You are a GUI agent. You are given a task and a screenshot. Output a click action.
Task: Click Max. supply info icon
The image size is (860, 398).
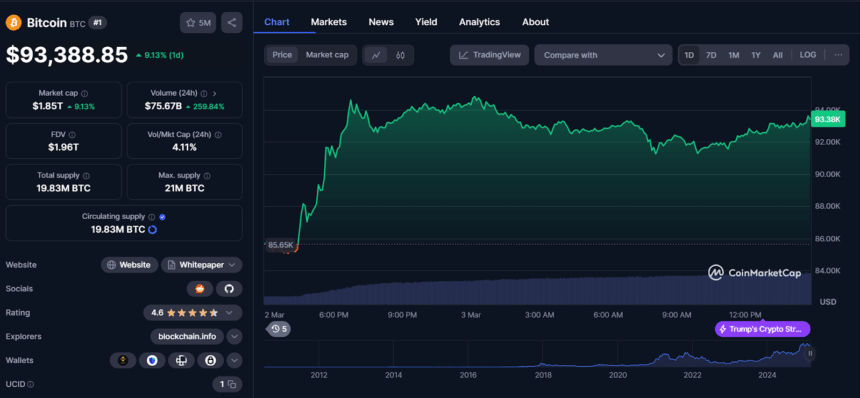207,176
